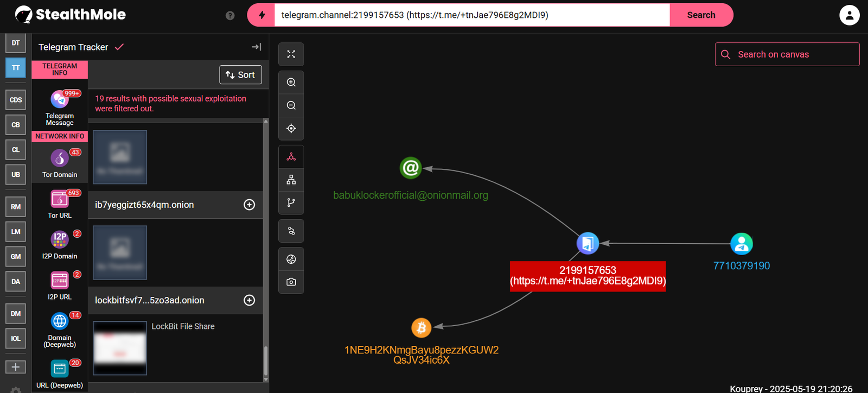Click the Telegram Tracker verified checkmark
Viewport: 868px width, 393px height.
(119, 47)
